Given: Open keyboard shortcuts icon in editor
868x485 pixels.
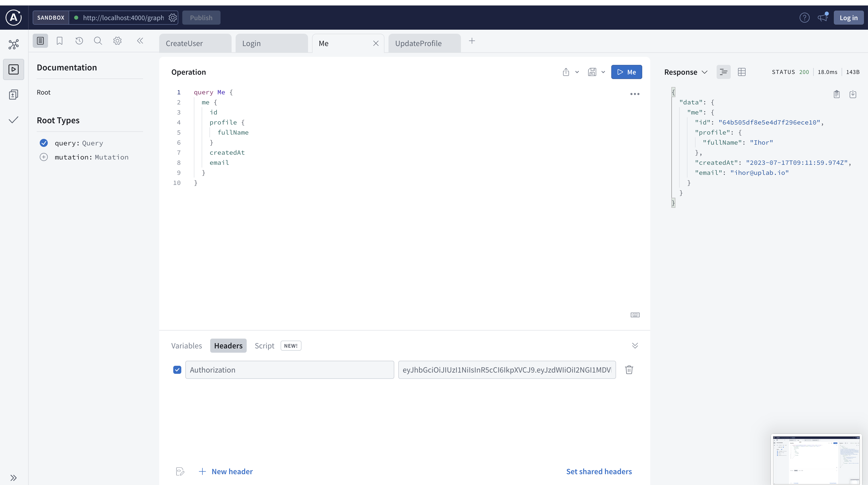Looking at the screenshot, I should (635, 315).
